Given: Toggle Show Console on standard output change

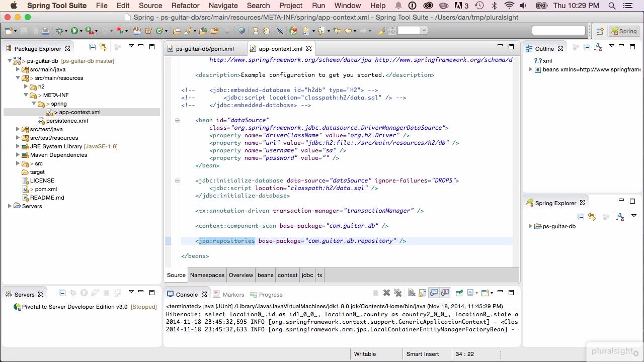Looking at the screenshot, I should tap(434, 293).
